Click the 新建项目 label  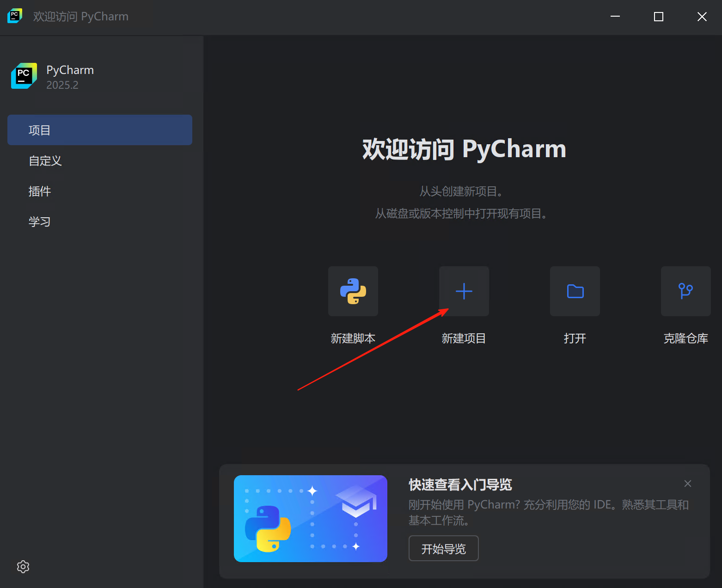coord(463,338)
